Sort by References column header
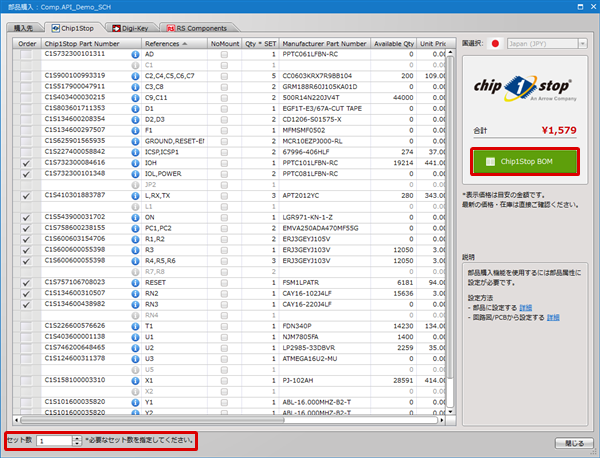The height and width of the screenshot is (458, 600). click(x=174, y=44)
